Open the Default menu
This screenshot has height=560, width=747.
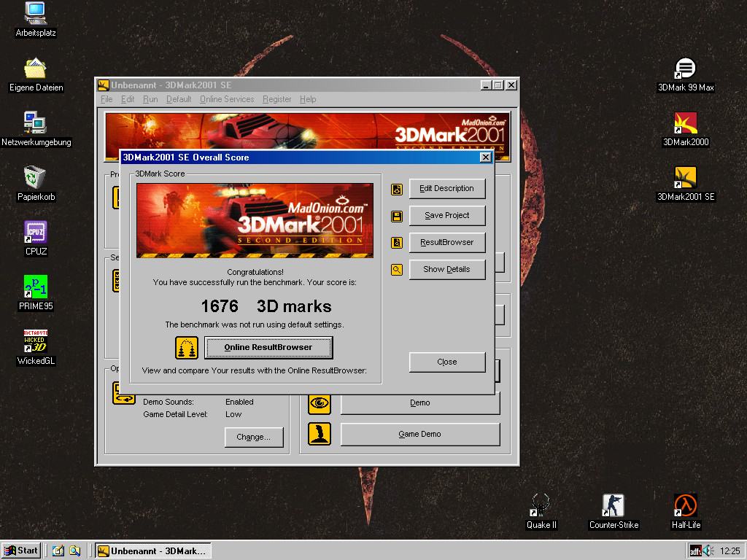(179, 99)
